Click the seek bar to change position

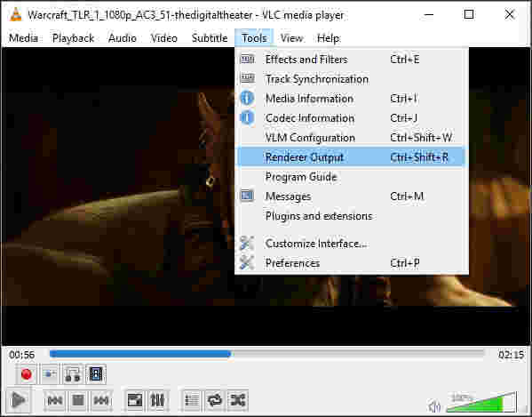(x=266, y=354)
